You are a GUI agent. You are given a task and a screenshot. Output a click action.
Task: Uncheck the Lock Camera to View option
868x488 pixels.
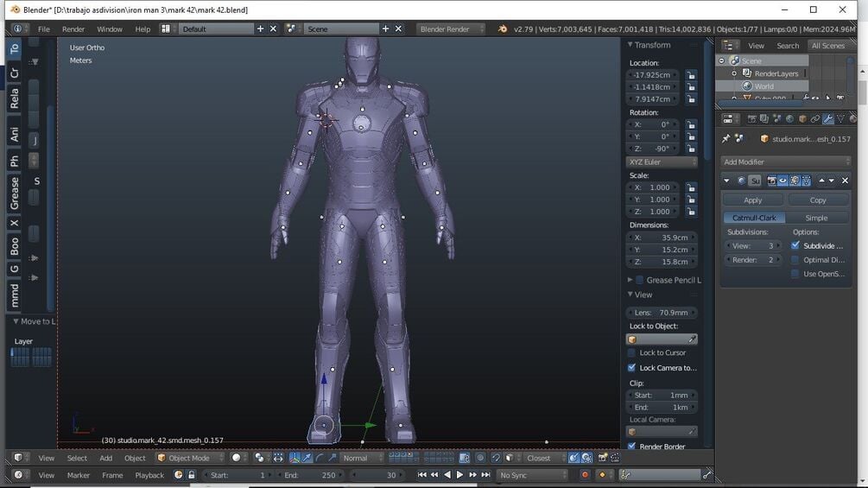(631, 368)
